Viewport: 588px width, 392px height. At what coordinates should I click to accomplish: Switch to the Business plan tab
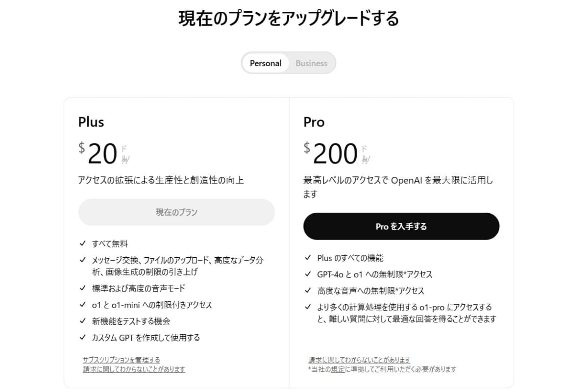click(311, 63)
